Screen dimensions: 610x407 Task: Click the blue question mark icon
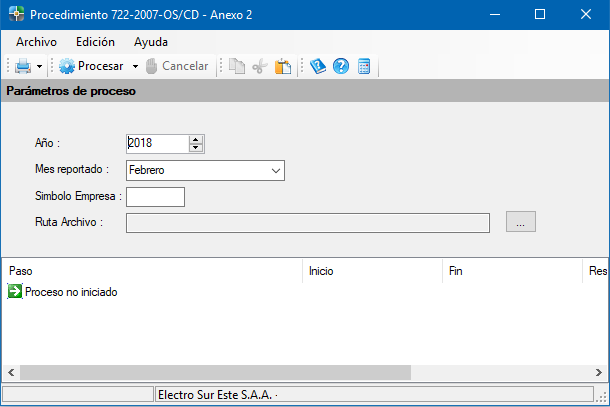[341, 66]
